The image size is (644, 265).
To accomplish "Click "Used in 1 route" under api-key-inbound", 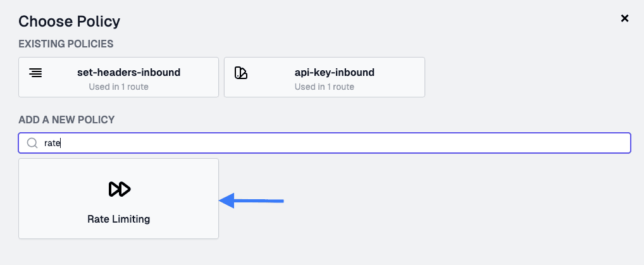I will click(x=325, y=87).
